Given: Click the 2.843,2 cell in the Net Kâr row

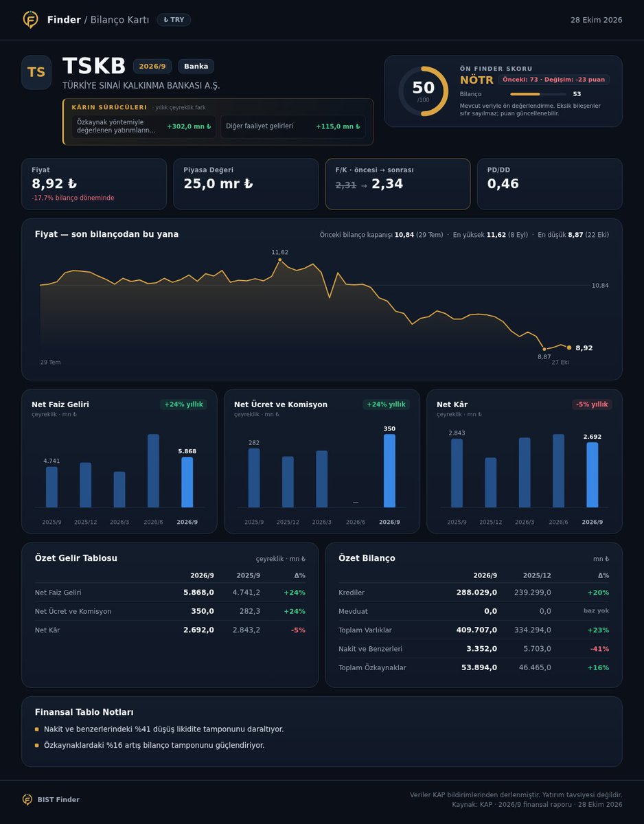Looking at the screenshot, I should 246,630.
